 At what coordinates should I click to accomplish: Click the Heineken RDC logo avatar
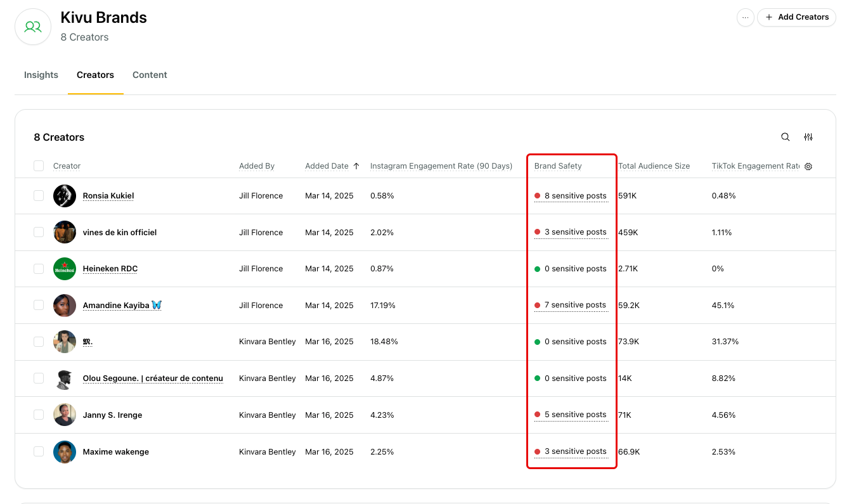(x=65, y=269)
